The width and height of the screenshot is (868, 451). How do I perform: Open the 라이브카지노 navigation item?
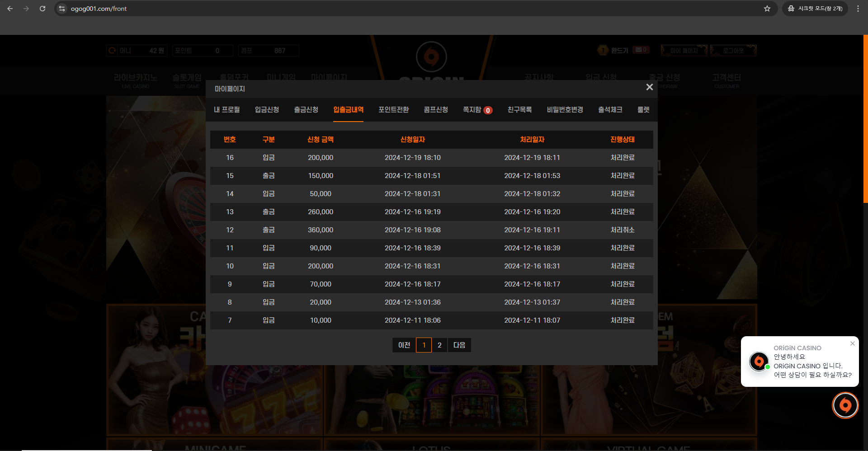point(135,80)
